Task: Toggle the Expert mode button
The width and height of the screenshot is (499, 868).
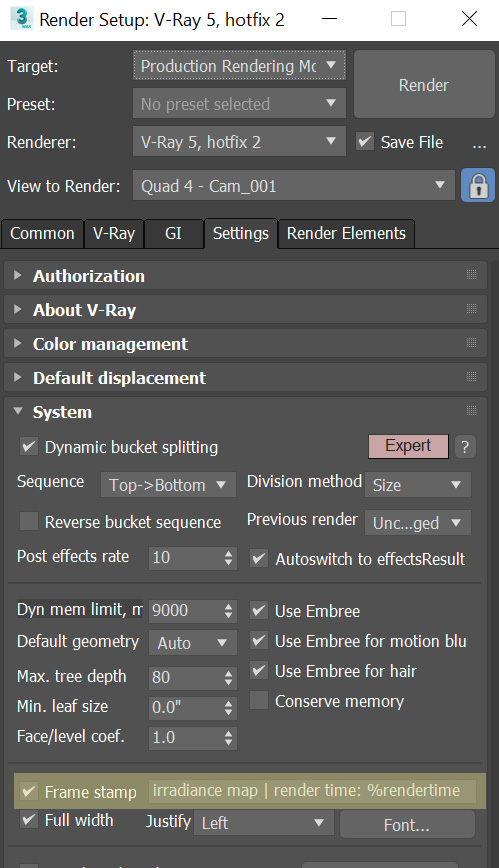Action: 408,446
